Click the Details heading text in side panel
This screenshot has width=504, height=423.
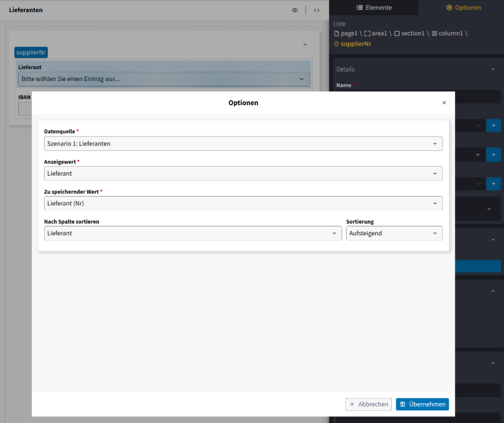[x=345, y=69]
